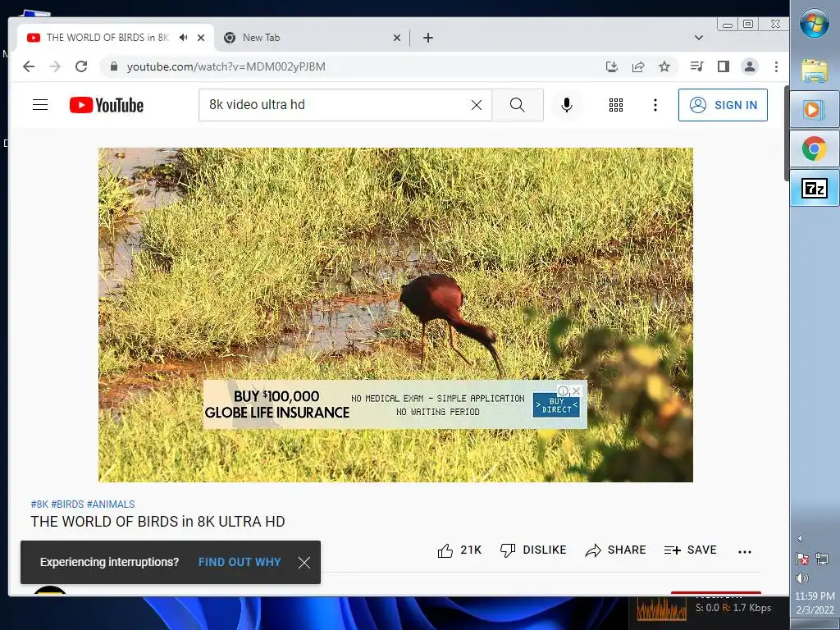The height and width of the screenshot is (630, 840).
Task: Click the SIGN IN button
Action: (723, 105)
